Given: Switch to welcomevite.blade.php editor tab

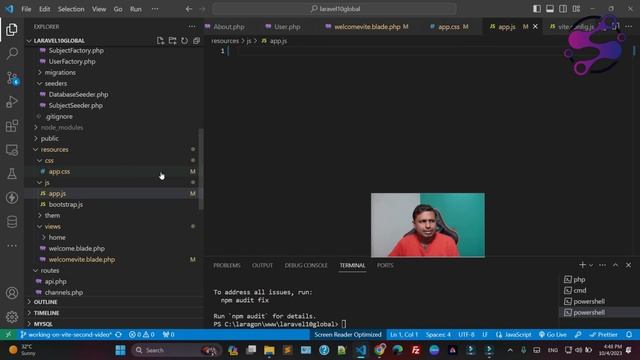Looking at the screenshot, I should [367, 27].
